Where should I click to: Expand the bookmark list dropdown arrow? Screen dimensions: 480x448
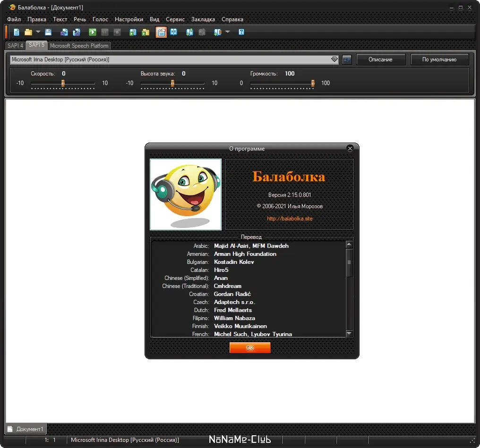pyautogui.click(x=227, y=32)
